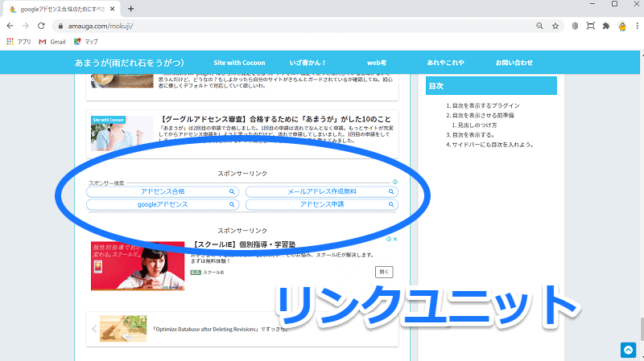Viewport: 644px width, 361px height.
Task: Open the マップ bookmark
Action: tap(86, 41)
